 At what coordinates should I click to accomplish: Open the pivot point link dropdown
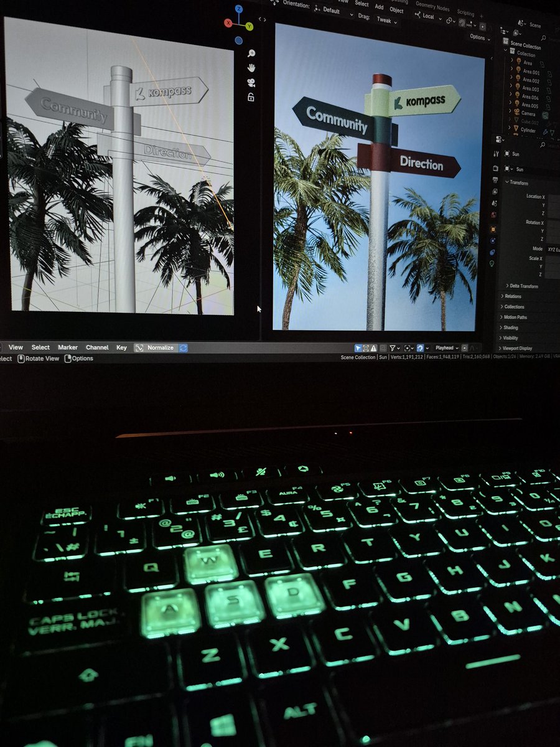click(x=450, y=21)
